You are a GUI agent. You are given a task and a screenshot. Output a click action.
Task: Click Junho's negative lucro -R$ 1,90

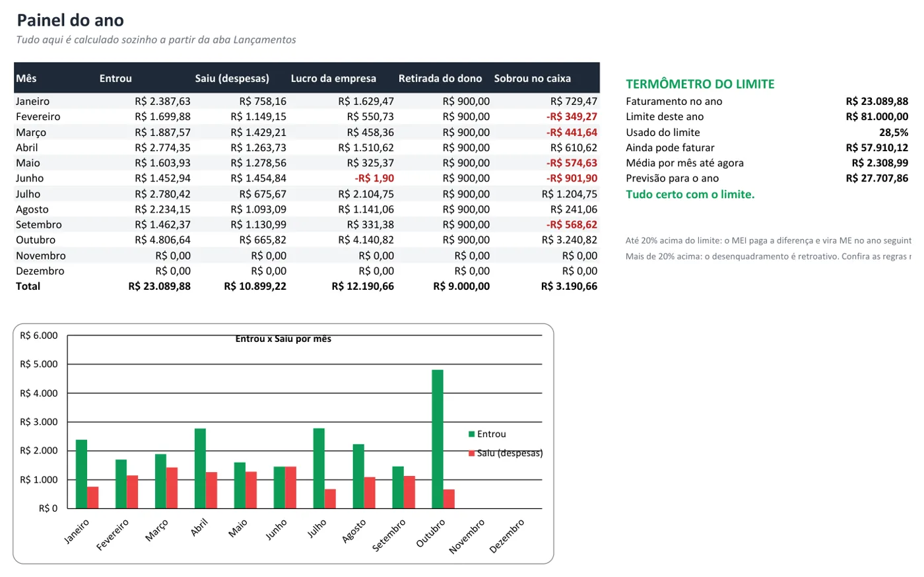374,178
